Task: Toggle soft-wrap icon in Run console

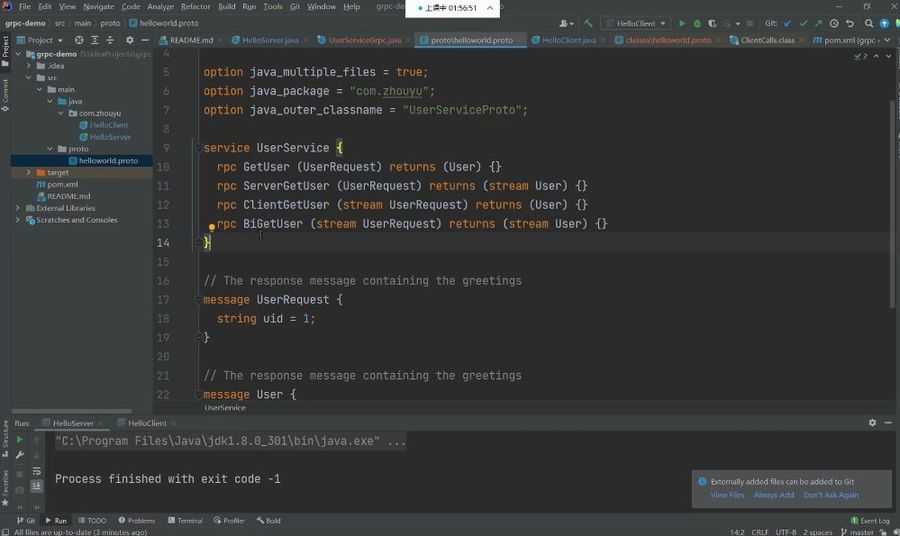Action: pos(36,471)
